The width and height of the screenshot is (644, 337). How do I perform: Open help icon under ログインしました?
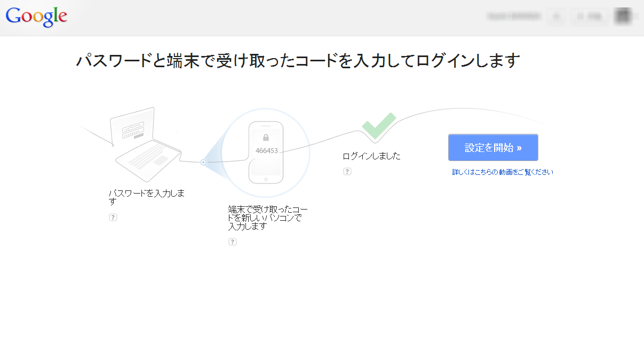click(347, 172)
